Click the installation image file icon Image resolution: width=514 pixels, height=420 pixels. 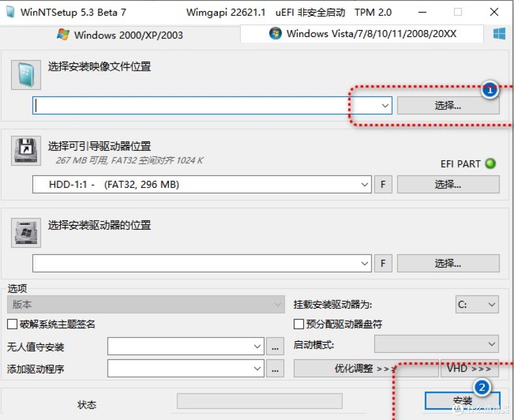click(x=26, y=75)
